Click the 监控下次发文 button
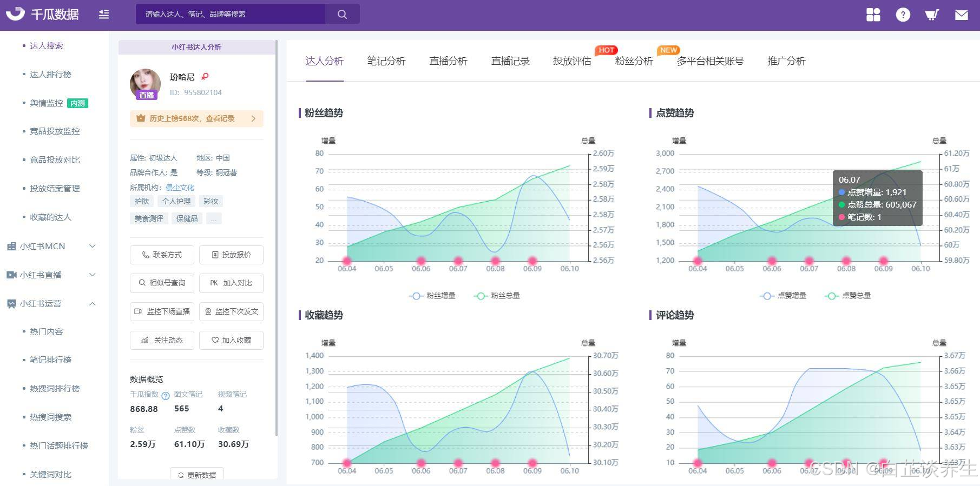980x486 pixels. 231,311
